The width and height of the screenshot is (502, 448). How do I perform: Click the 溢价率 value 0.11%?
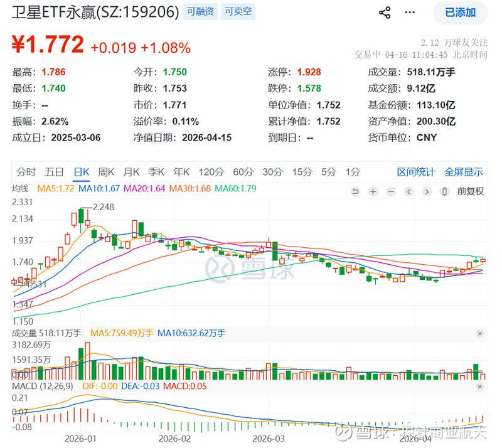[186, 121]
